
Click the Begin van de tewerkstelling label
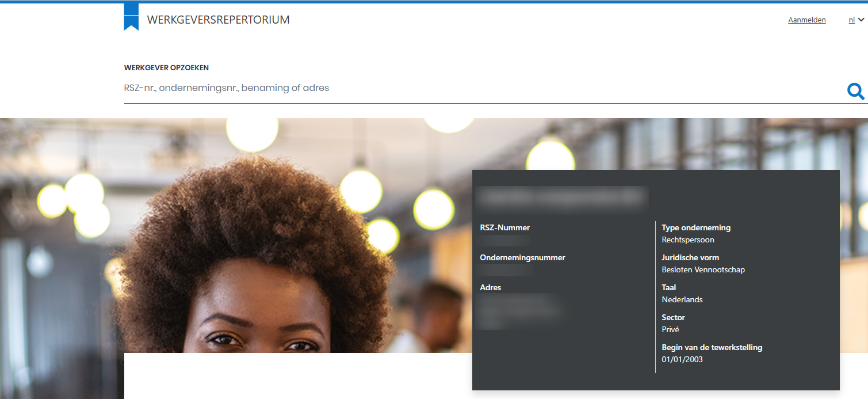712,347
